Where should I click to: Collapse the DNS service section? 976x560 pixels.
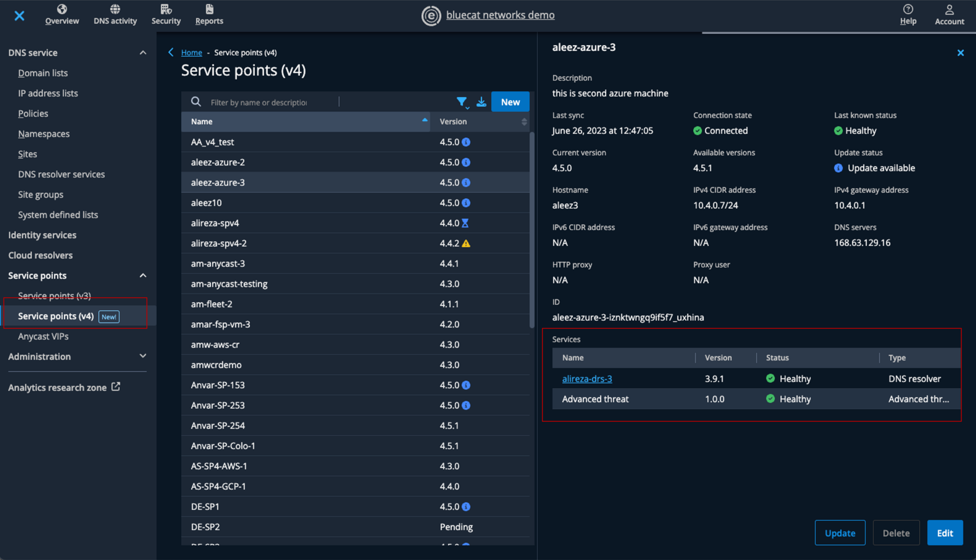pos(142,52)
